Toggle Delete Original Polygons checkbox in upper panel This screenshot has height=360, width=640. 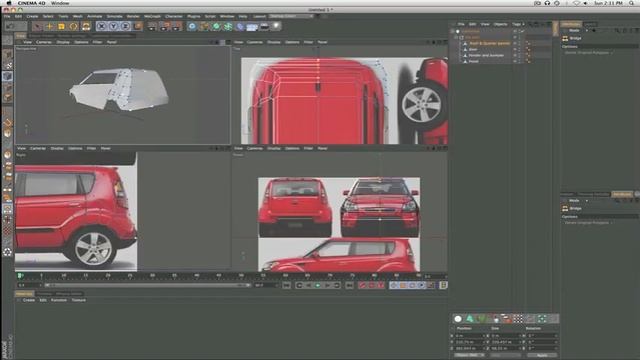coord(612,53)
